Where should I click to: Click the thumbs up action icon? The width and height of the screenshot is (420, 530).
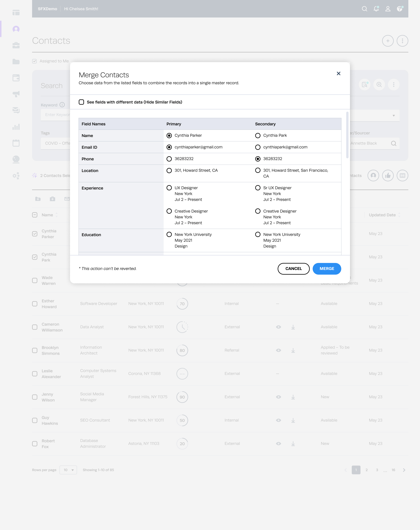[388, 176]
